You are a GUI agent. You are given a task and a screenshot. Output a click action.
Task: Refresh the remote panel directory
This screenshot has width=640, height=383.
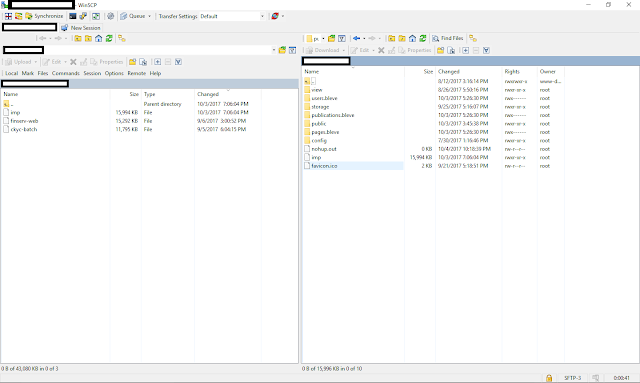[423, 38]
